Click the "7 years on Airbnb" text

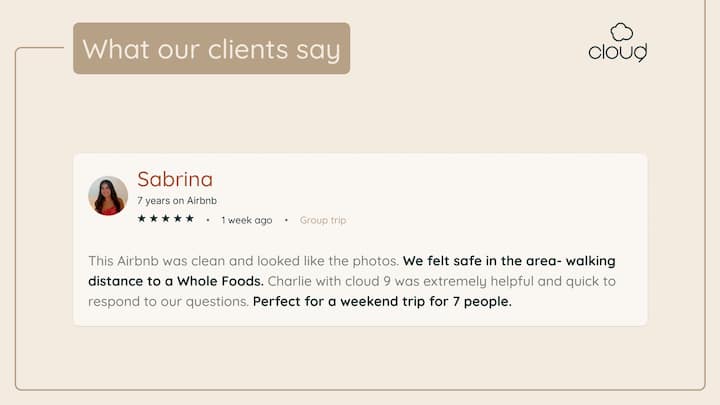[x=177, y=201]
